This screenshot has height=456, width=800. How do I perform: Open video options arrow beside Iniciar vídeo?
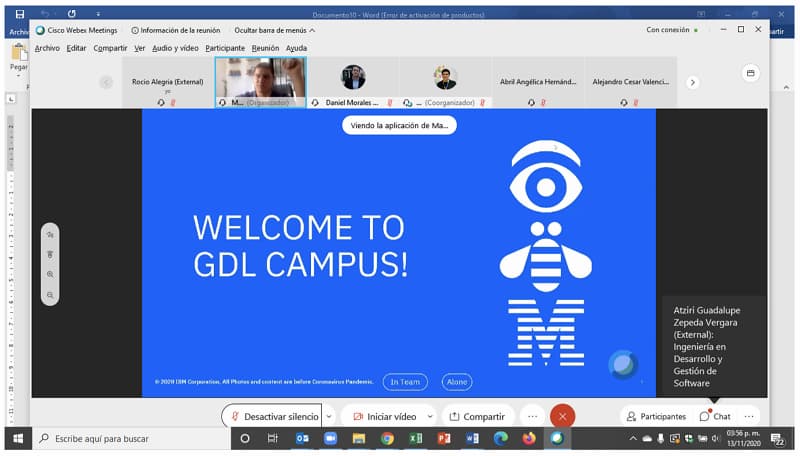(430, 416)
